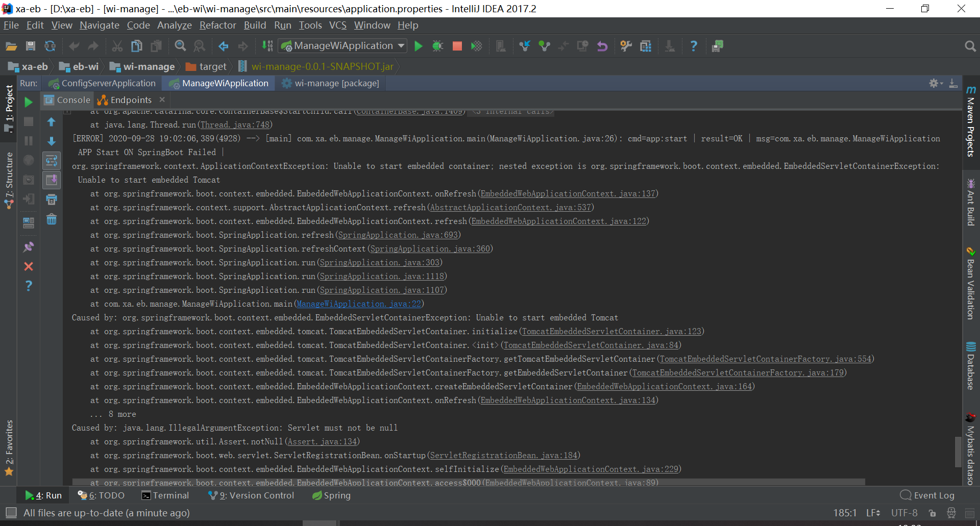Hide the Run tool window with download-arrow icon
980x526 pixels.
(953, 83)
